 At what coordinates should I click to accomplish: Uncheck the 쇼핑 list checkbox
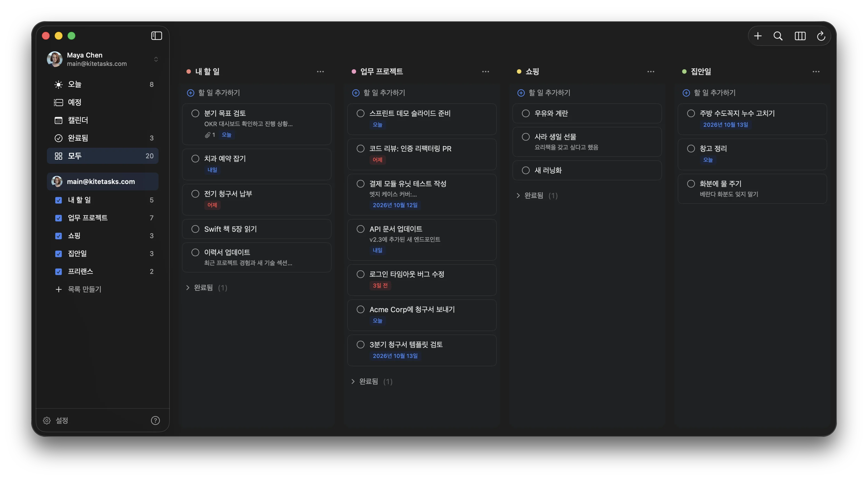pos(58,236)
